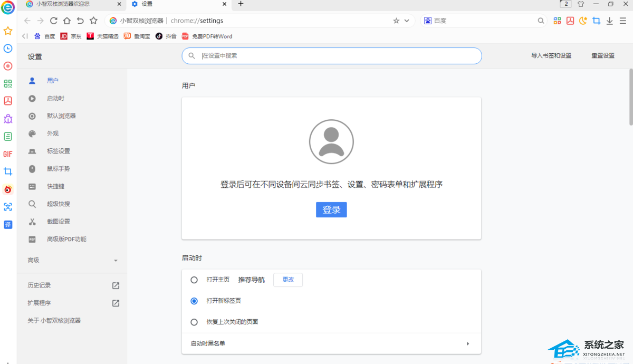This screenshot has width=633, height=364.
Task: Select the 打开主页 radio option
Action: tap(194, 280)
